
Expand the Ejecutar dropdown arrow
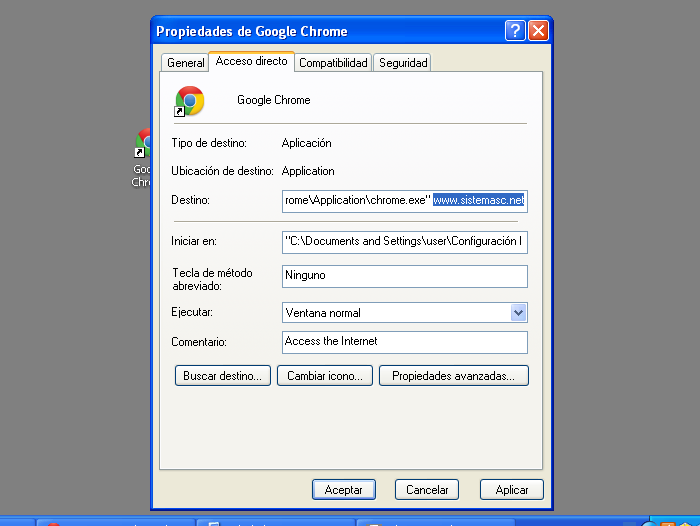click(x=518, y=313)
